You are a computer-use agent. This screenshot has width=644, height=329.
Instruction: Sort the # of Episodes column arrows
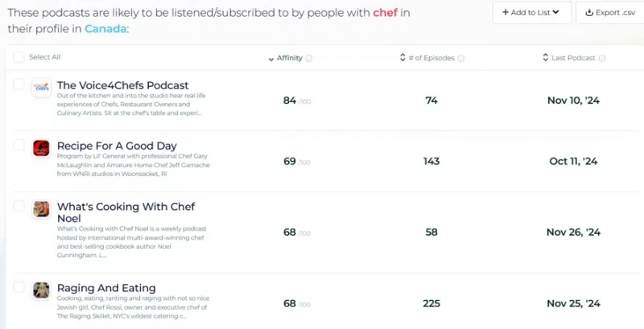[402, 57]
